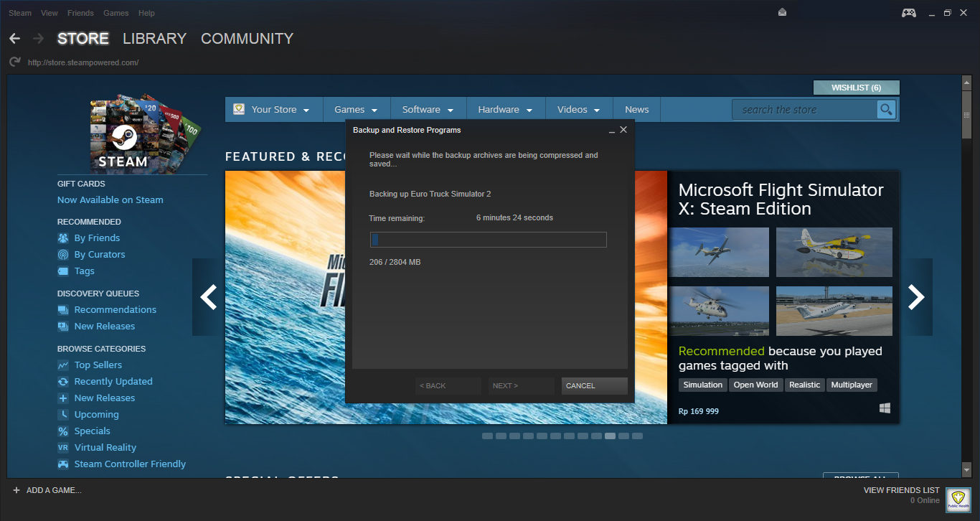Click the page vertical scrollbar thumb
This screenshot has height=521, width=980.
click(x=966, y=114)
